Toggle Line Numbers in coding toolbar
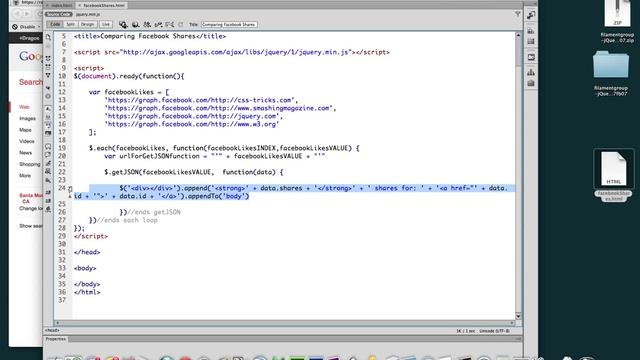This screenshot has height=360, width=640. point(48,108)
